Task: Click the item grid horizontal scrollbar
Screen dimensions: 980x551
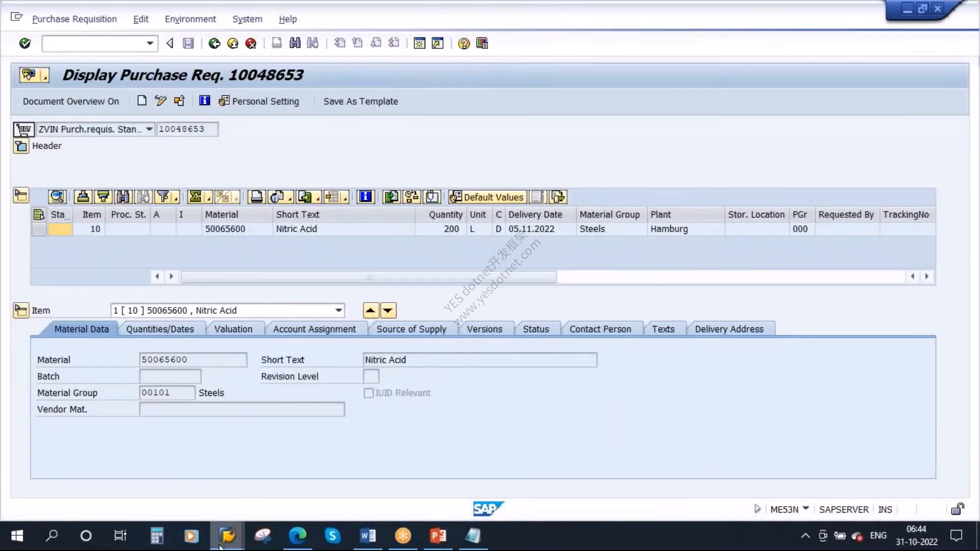Action: click(x=369, y=277)
